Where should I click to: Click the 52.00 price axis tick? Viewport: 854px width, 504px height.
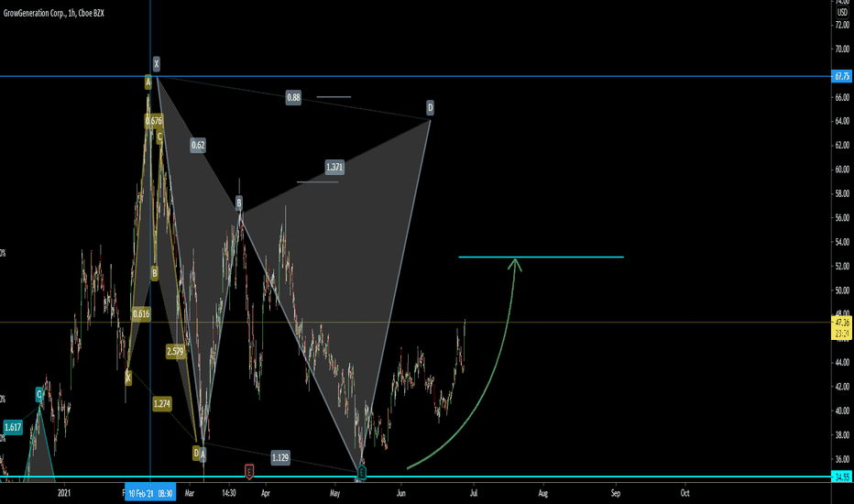point(842,267)
